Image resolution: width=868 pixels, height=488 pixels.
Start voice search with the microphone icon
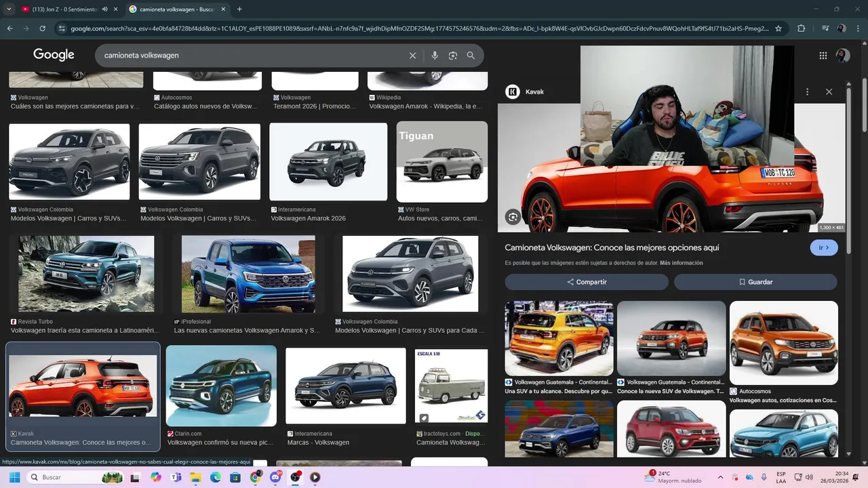435,56
